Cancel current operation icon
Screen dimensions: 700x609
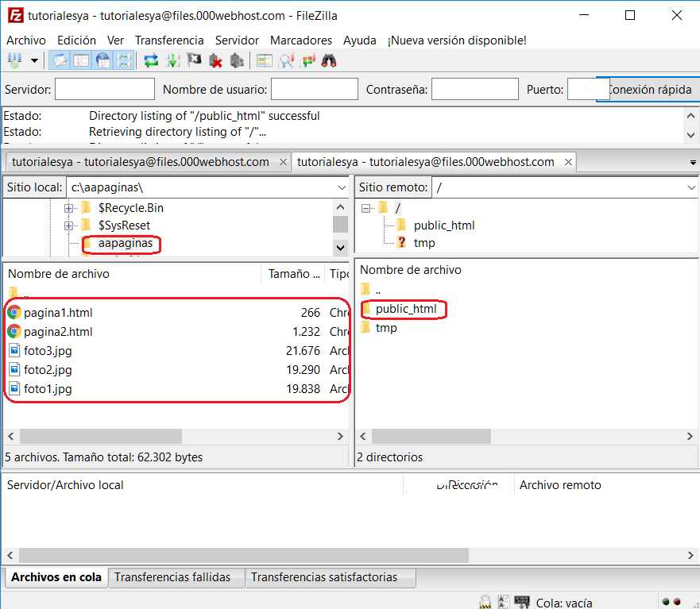pyautogui.click(x=194, y=60)
